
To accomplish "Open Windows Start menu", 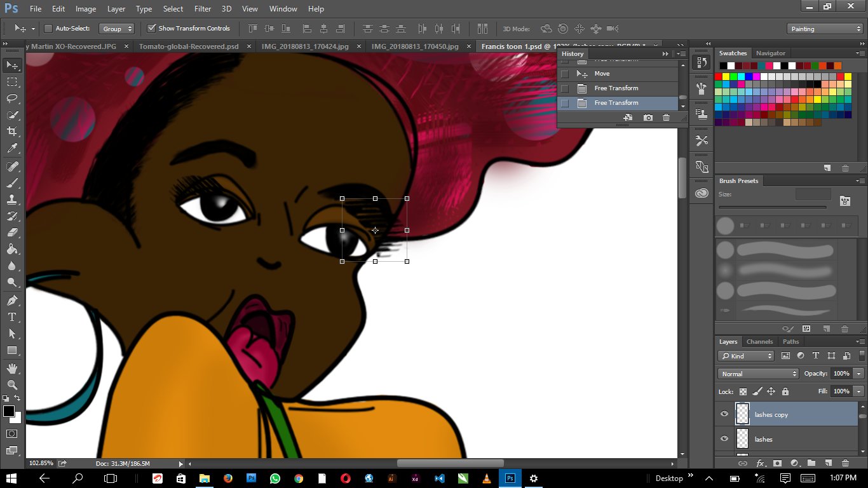I will point(12,478).
